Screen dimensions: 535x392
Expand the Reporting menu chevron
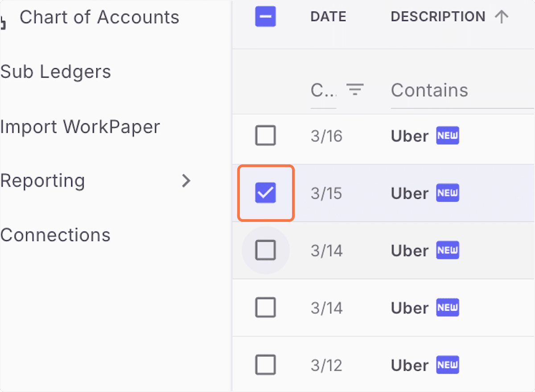186,181
